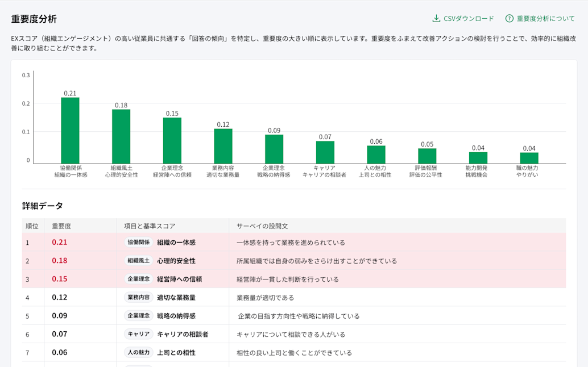Click 挑戦機会 chart axis label

point(476,175)
